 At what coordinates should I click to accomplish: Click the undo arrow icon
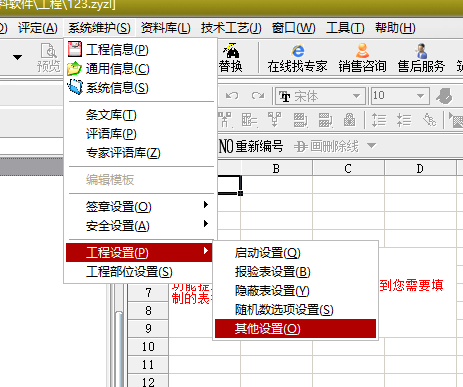tap(232, 96)
